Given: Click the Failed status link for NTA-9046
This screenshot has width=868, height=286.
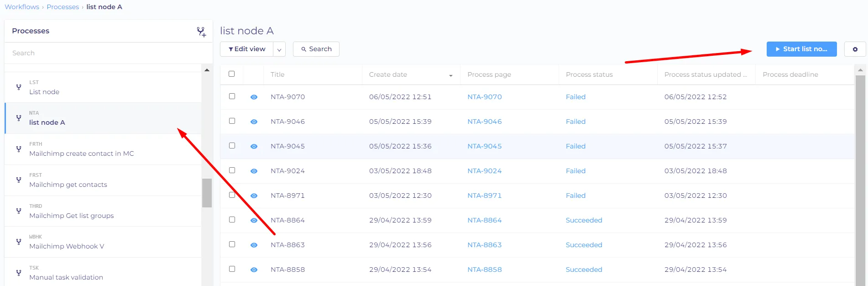Looking at the screenshot, I should (575, 122).
